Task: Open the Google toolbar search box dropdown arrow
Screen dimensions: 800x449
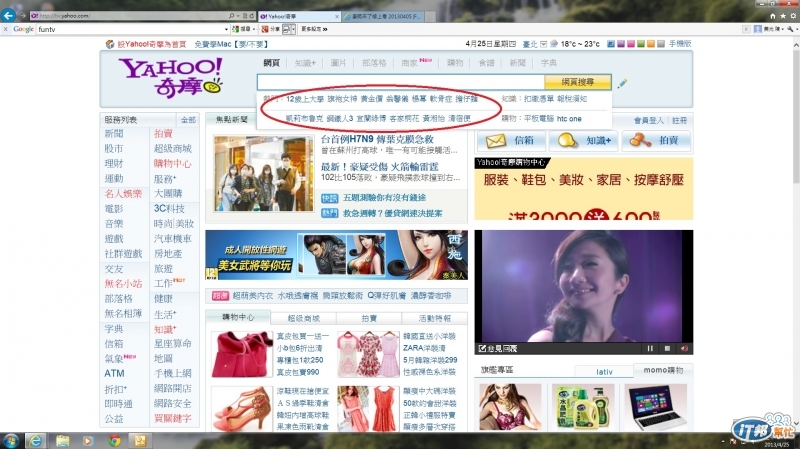Action: (226, 29)
